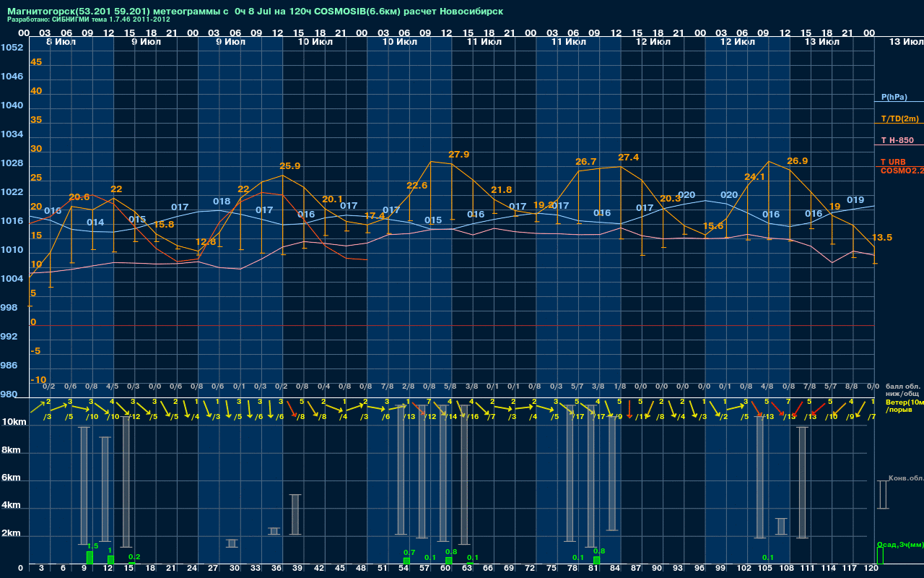
Task: Click the 980 pressure axis label
Action: click(9, 394)
